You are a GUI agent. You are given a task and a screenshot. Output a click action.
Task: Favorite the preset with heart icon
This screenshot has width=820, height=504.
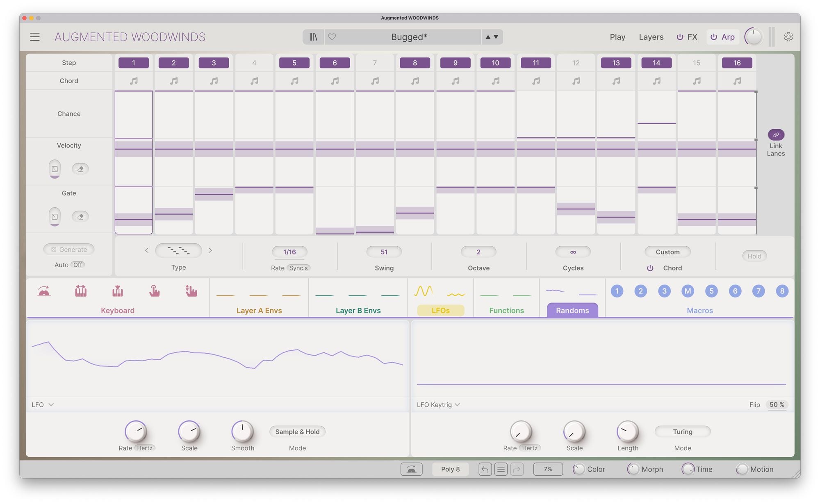click(332, 37)
